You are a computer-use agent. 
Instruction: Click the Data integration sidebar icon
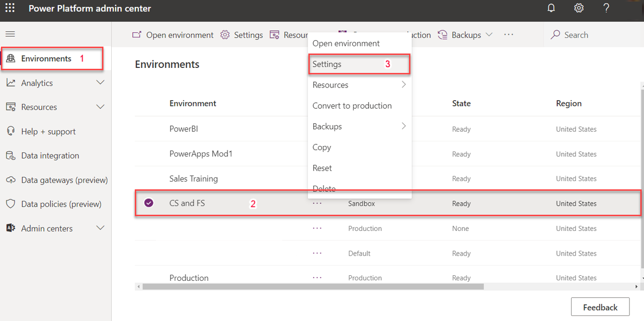(x=11, y=155)
